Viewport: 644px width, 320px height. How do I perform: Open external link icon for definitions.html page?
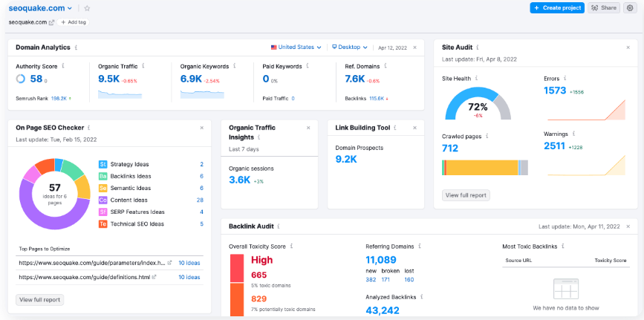tap(155, 277)
